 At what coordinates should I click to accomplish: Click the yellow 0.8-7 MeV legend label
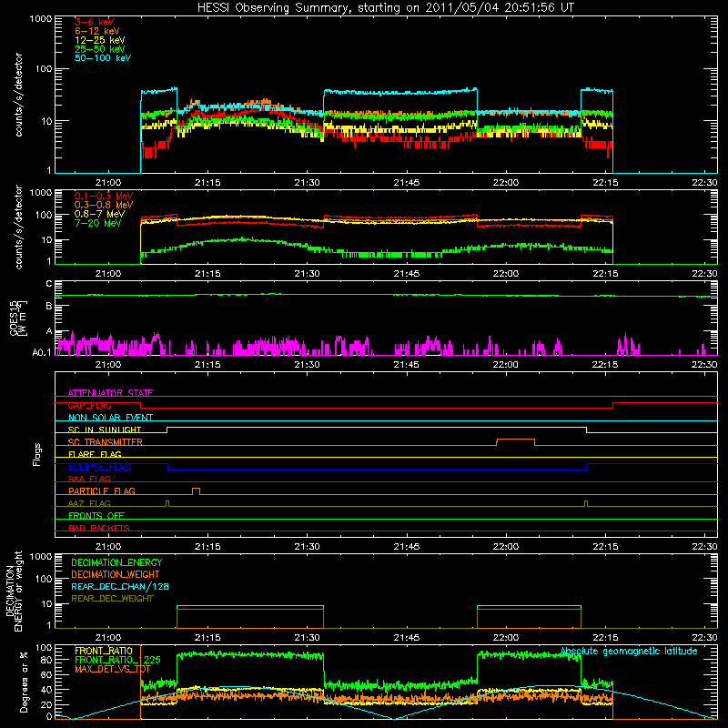[99, 214]
